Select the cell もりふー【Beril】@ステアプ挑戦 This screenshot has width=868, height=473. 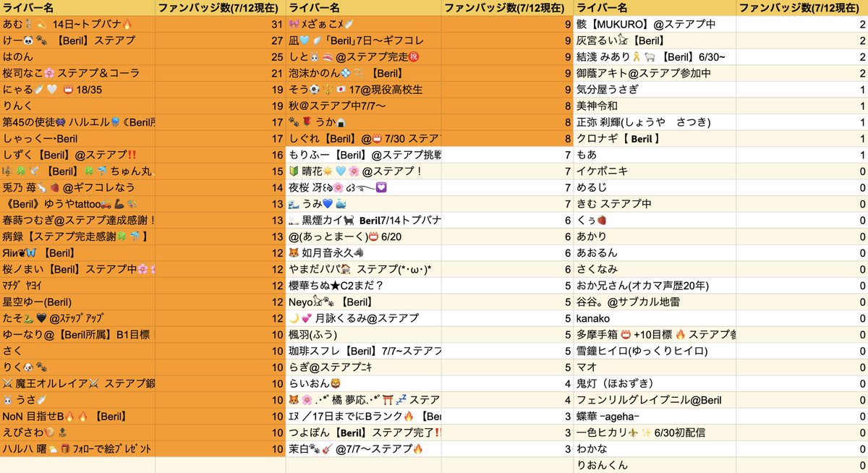[365, 155]
